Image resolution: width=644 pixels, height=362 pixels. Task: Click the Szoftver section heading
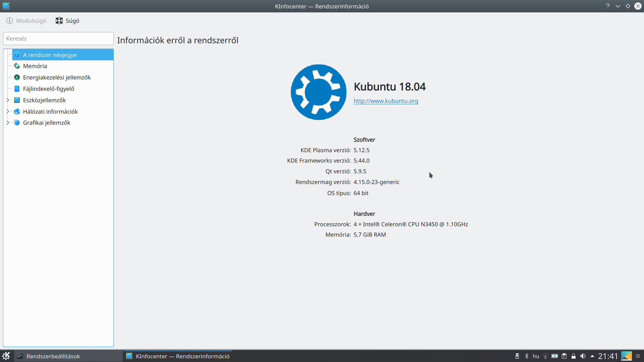point(364,140)
